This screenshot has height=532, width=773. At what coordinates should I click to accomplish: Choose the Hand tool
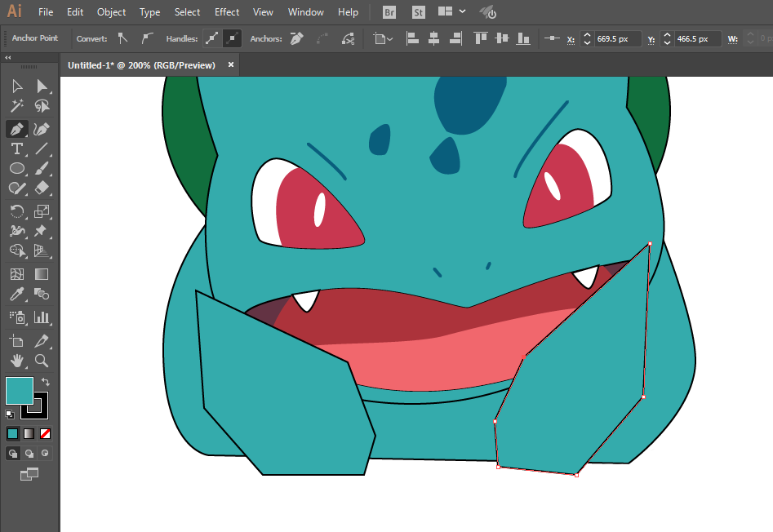(16, 360)
